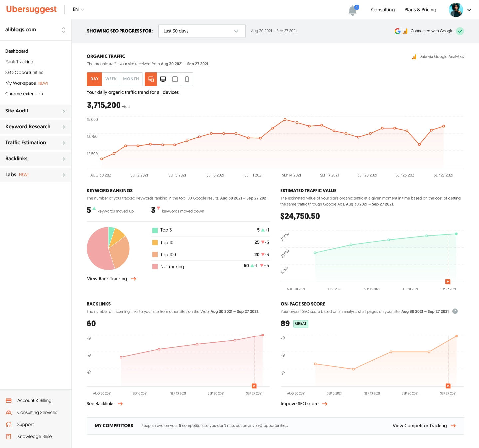This screenshot has width=479, height=448.
Task: Open Account & Billing
Action: [34, 401]
